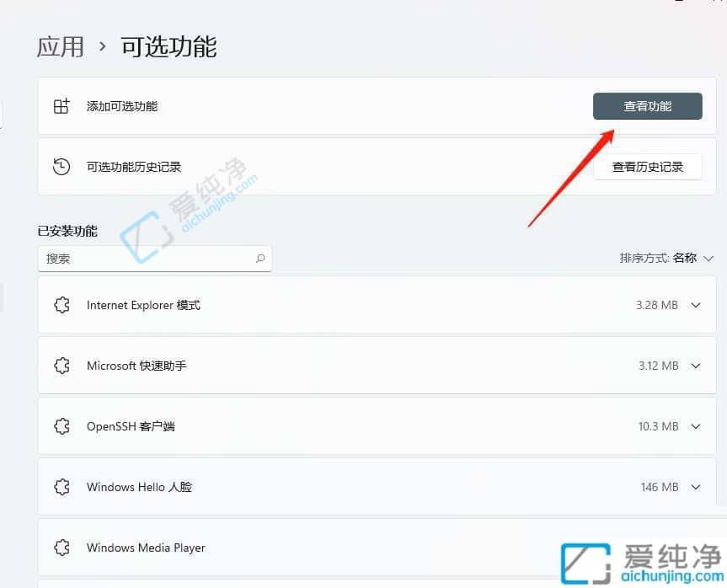Screen dimensions: 727x588
Task: Select the OpenSSH 客户端 label
Action: click(x=131, y=426)
